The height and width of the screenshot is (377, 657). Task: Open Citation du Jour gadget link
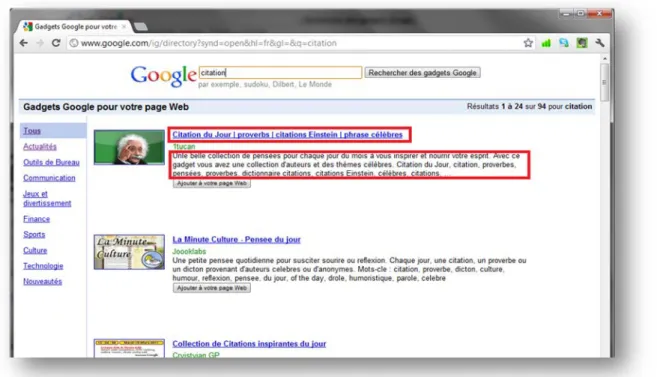(x=287, y=134)
